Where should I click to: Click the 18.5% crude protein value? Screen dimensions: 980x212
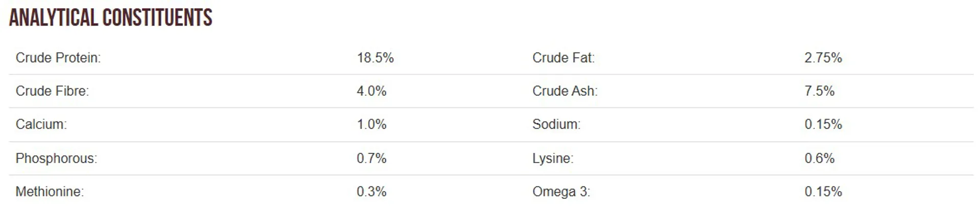(375, 58)
